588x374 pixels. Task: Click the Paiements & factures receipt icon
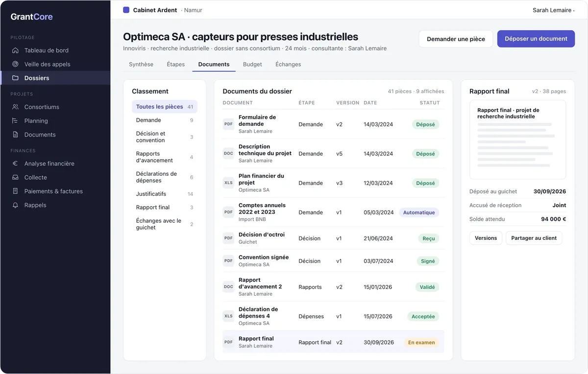[15, 191]
